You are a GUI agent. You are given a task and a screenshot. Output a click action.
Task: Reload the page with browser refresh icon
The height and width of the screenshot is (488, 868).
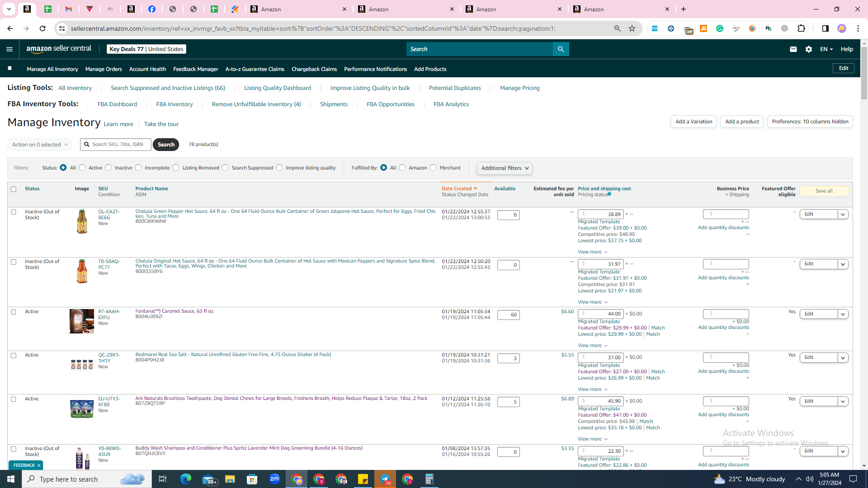coord(42,28)
